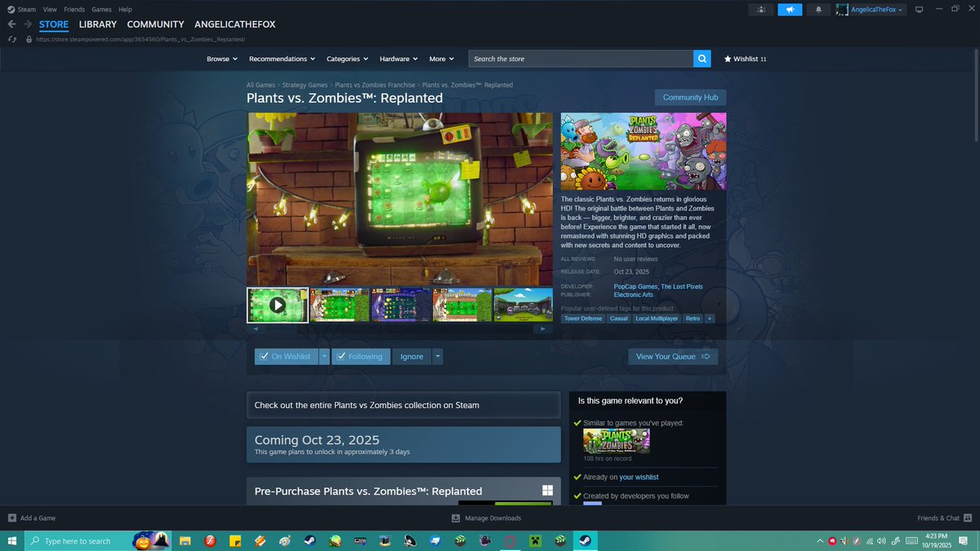The width and height of the screenshot is (980, 551).
Task: Open the PopCap Games developer link
Action: coord(635,287)
